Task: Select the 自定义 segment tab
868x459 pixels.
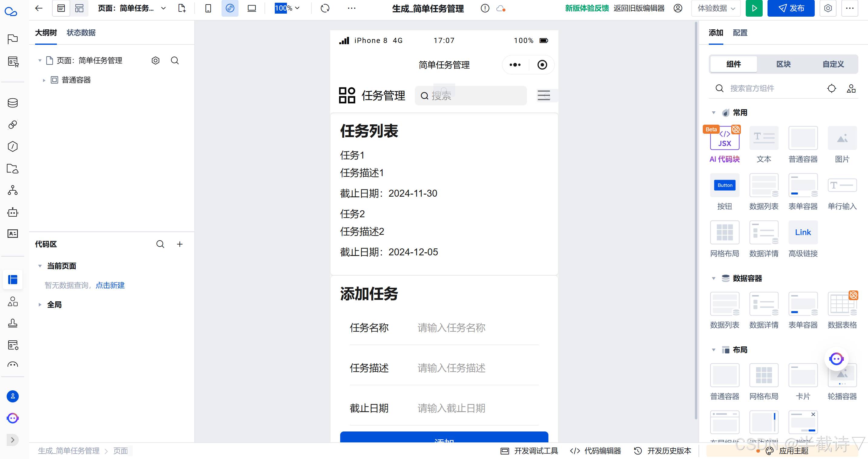Action: (833, 64)
